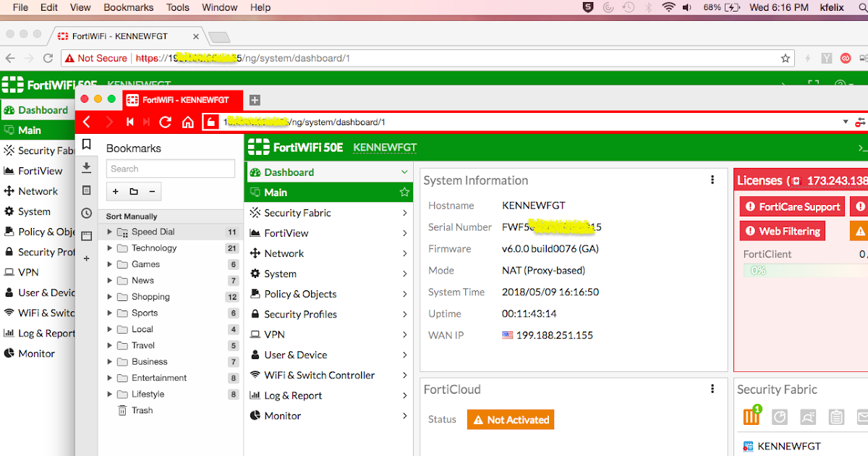
Task: Expand the Security Fabric menu in front window
Action: coord(404,213)
